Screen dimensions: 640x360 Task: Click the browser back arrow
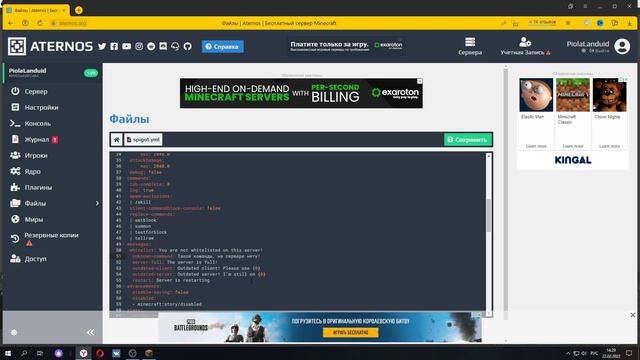pos(11,23)
